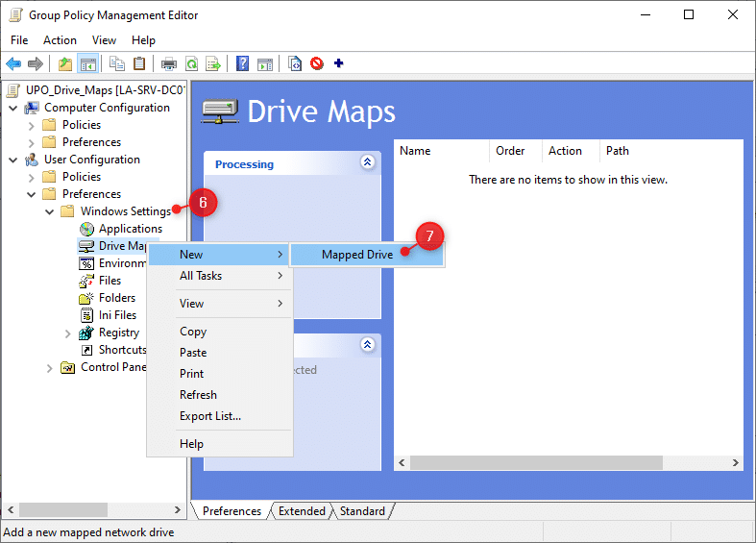Click the Copy toolbar icon
Image resolution: width=756 pixels, height=543 pixels.
pyautogui.click(x=116, y=63)
